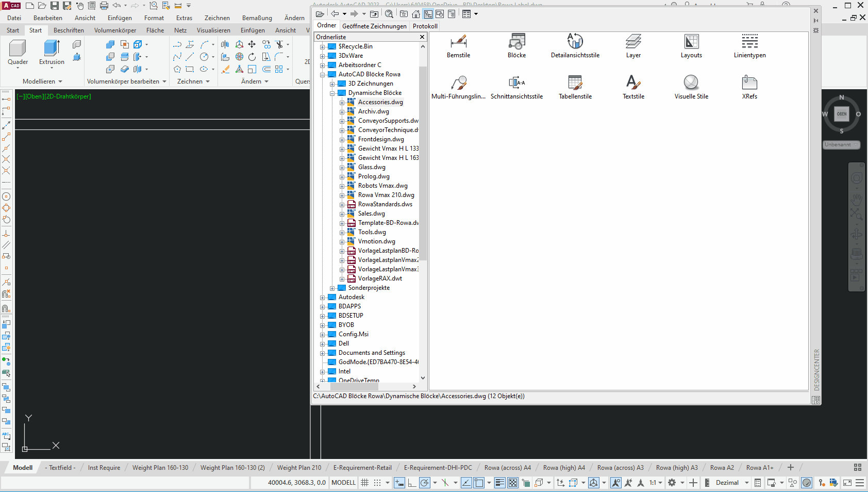Switch to Geöffnete Zeichnungen tab
Screen dimensions: 868x492
click(374, 26)
